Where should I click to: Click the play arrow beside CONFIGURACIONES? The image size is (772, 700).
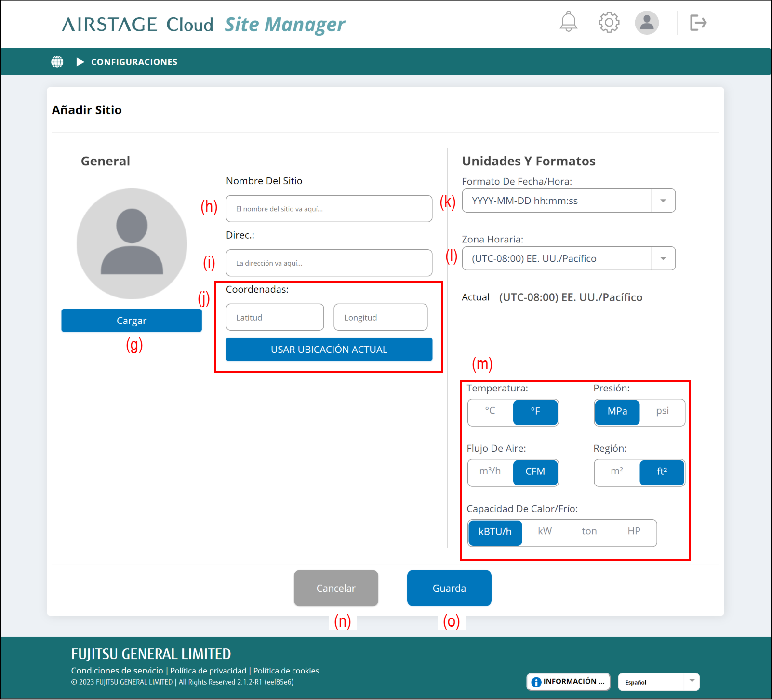pos(80,62)
